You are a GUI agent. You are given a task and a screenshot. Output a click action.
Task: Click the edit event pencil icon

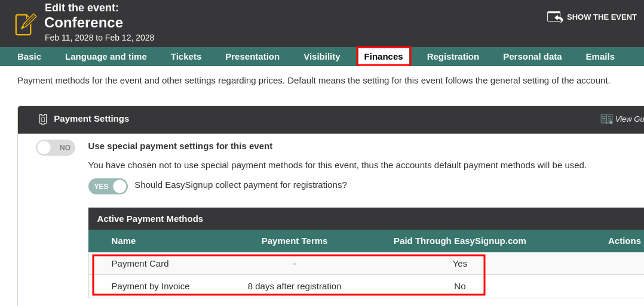[x=26, y=24]
